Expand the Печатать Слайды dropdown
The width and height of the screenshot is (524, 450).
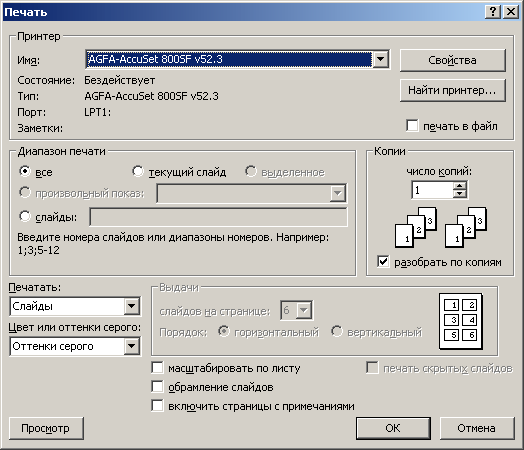(x=131, y=306)
